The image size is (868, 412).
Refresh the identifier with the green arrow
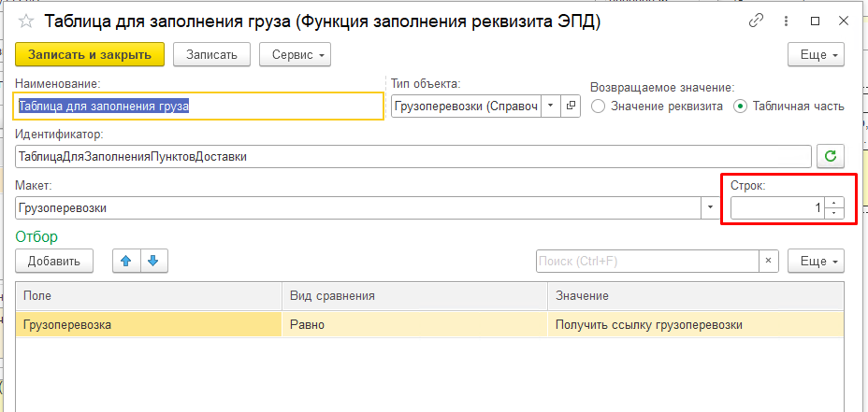pos(831,157)
